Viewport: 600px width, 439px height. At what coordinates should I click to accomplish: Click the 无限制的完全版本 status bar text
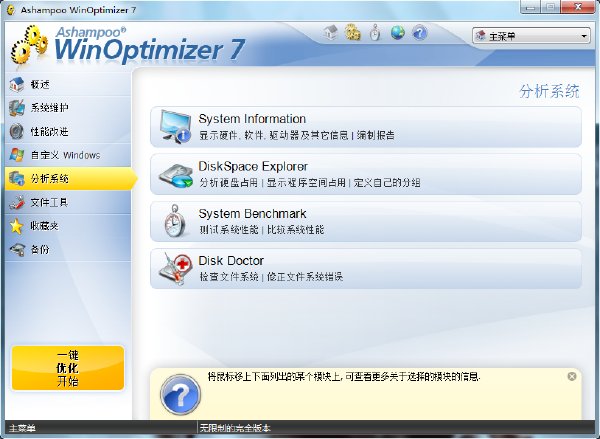[235, 428]
